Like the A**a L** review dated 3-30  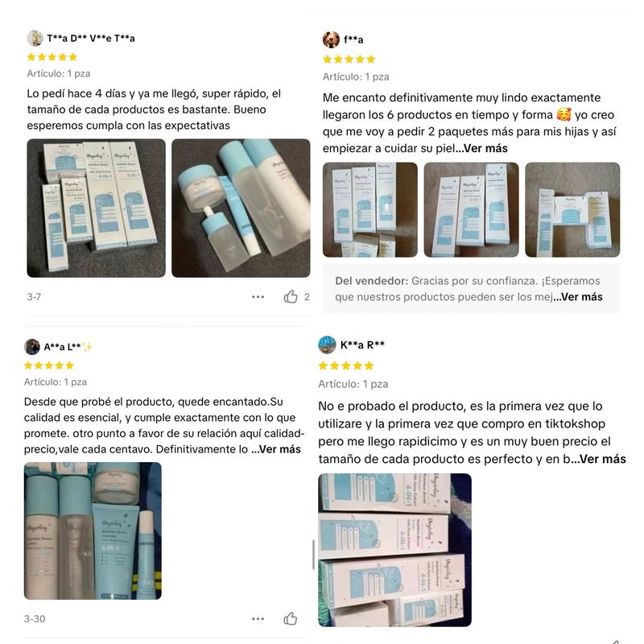pos(291,618)
